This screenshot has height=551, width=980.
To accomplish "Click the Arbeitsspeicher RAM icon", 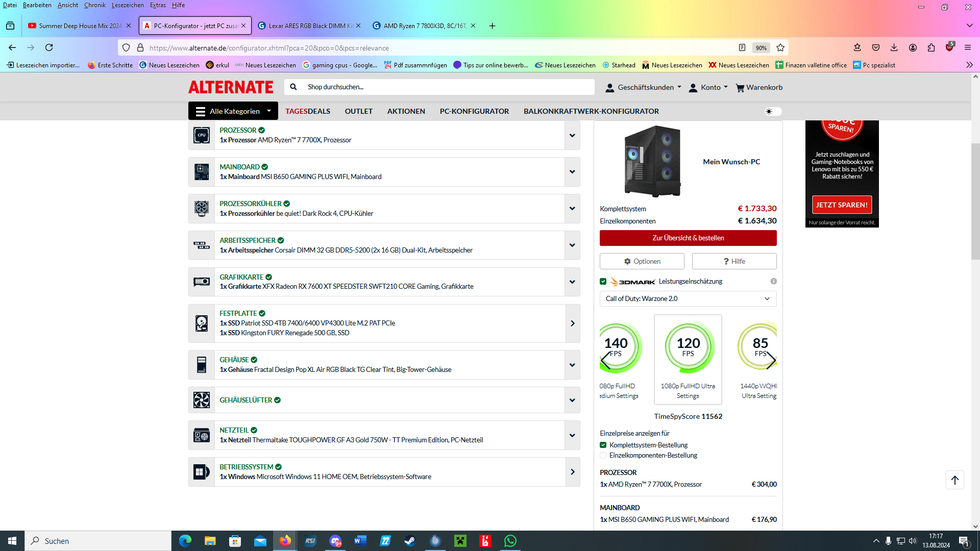I will [x=202, y=245].
